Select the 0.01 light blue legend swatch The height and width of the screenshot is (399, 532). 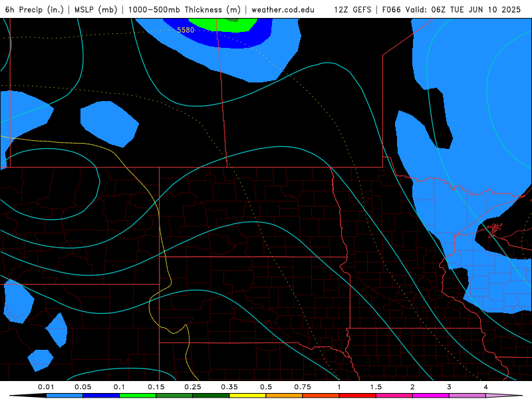coord(65,396)
